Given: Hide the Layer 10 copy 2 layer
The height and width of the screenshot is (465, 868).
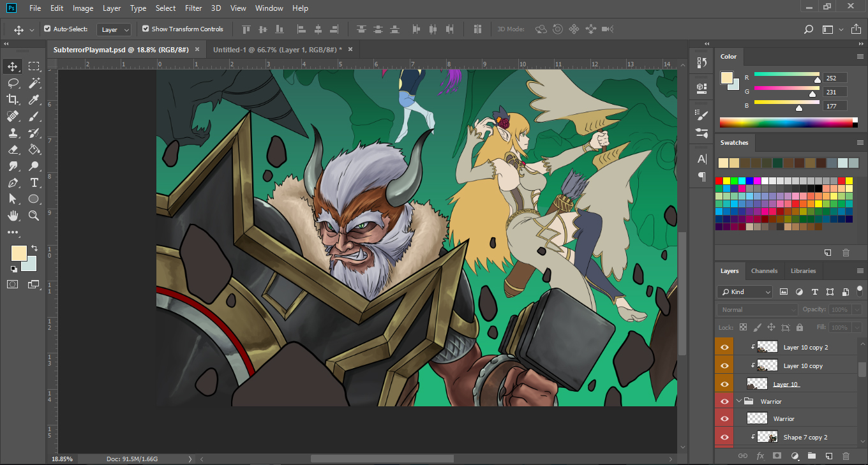Looking at the screenshot, I should pyautogui.click(x=724, y=348).
